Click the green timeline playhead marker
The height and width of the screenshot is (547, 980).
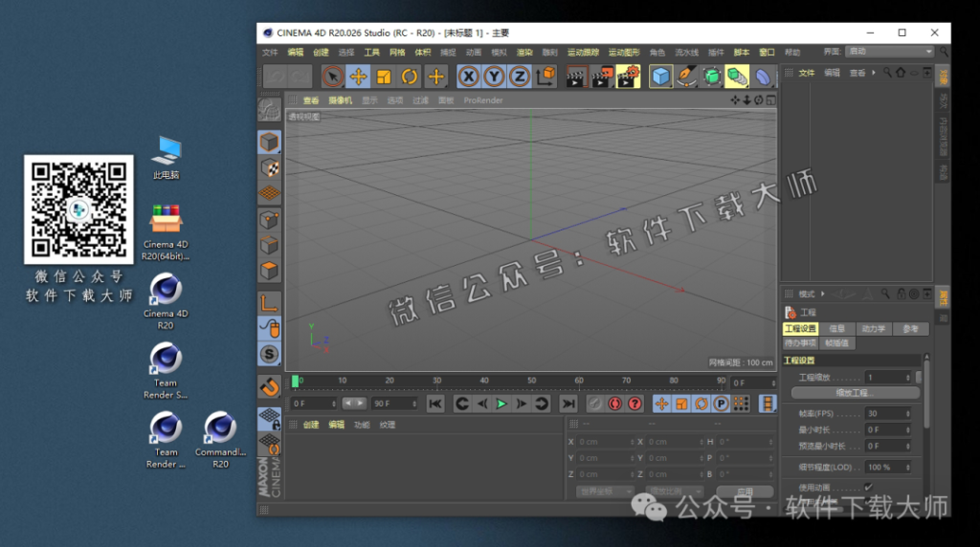coord(295,382)
